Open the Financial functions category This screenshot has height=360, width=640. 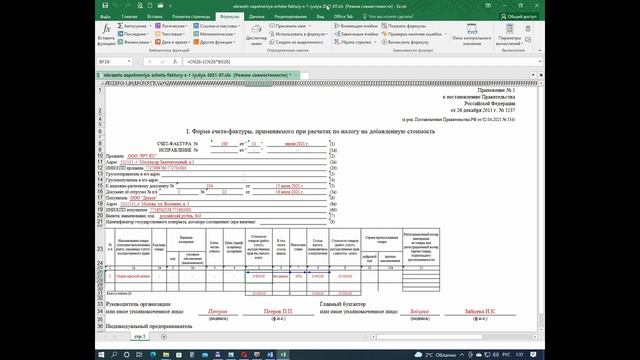coord(134,42)
